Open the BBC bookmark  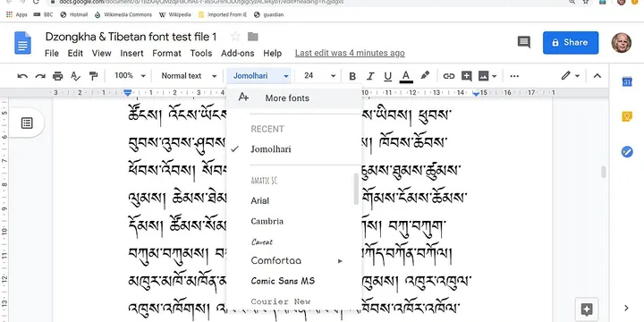click(x=43, y=15)
